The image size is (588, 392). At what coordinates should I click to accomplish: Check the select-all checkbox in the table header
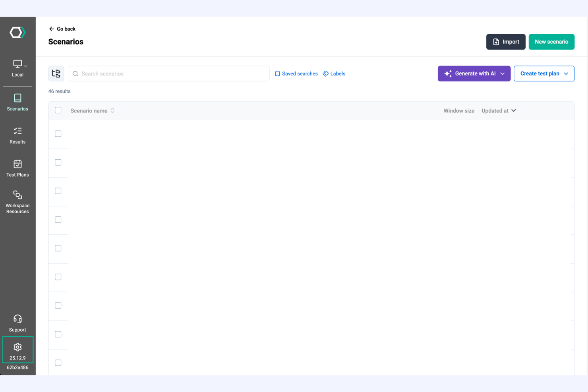click(x=58, y=110)
